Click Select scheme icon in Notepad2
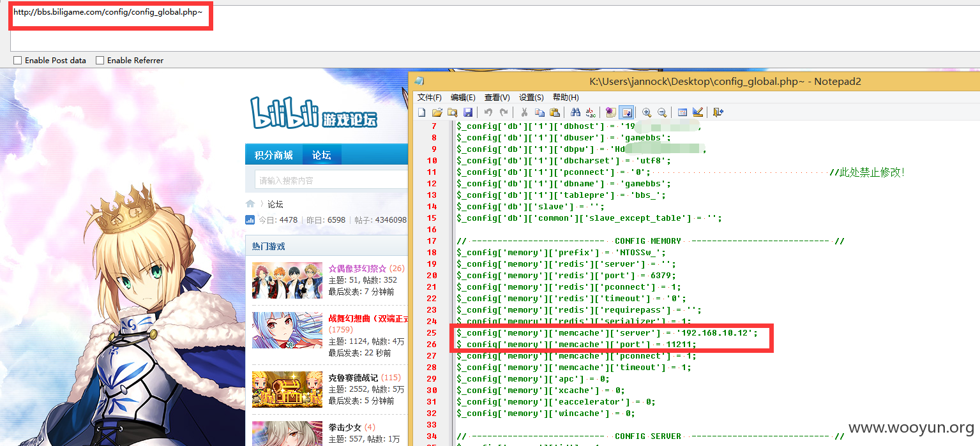Screen dimensions: 980x446 [682, 112]
